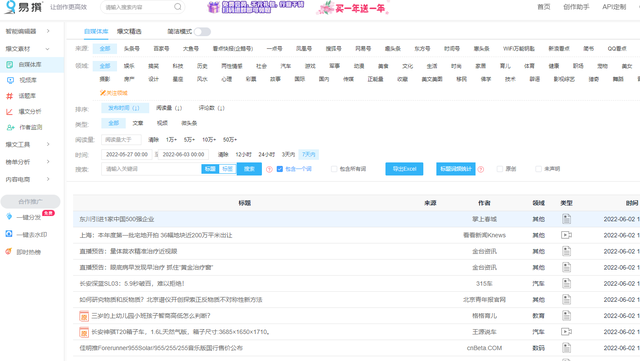This screenshot has width=640, height=361.
Task: Sort by 阅读量 descending
Action: click(x=169, y=108)
